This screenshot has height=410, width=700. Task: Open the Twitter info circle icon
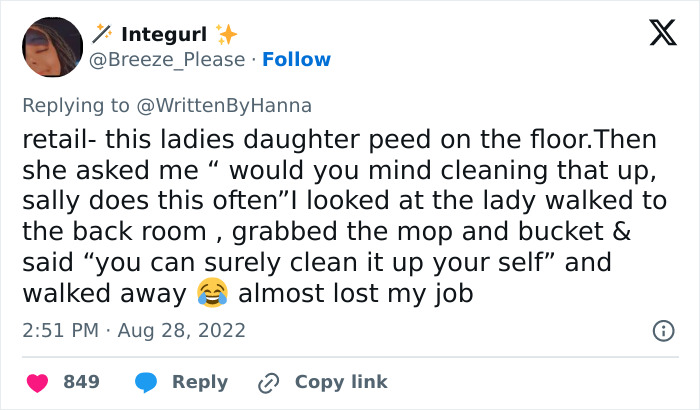662,329
